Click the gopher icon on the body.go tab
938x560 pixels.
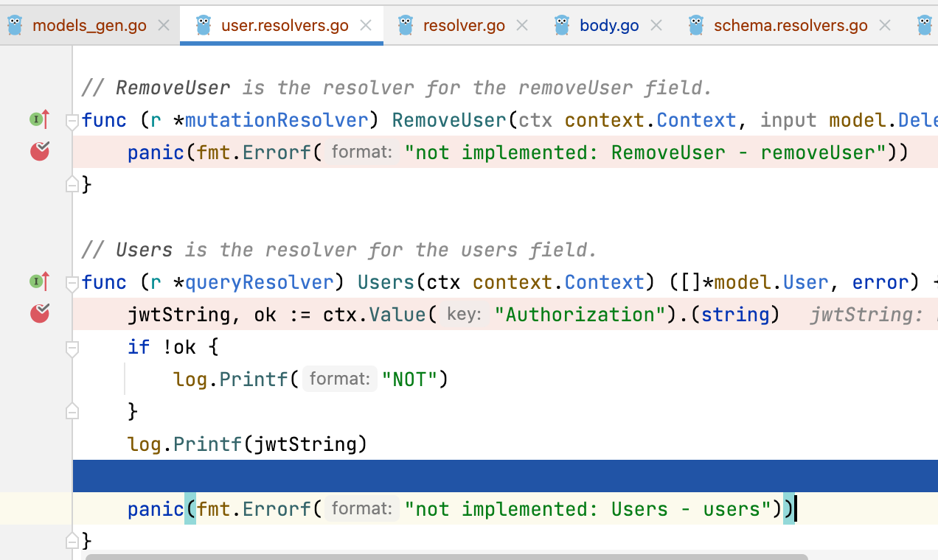coord(562,24)
